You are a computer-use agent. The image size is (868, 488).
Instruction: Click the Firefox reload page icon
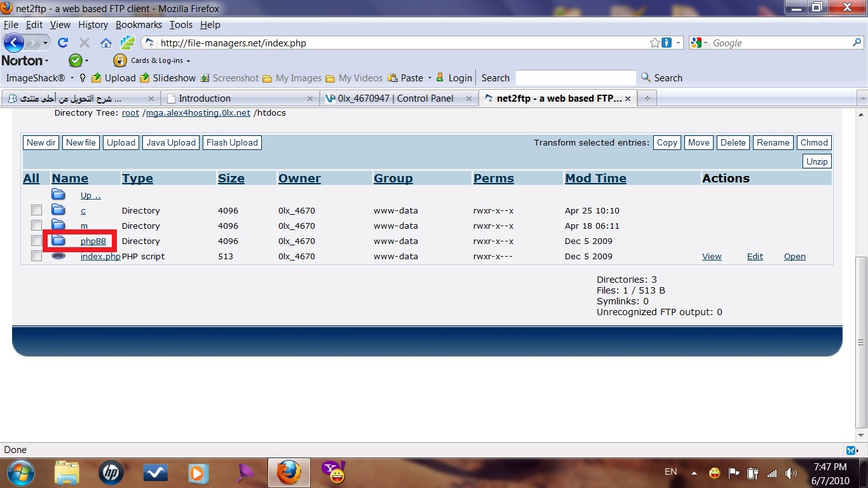(62, 43)
